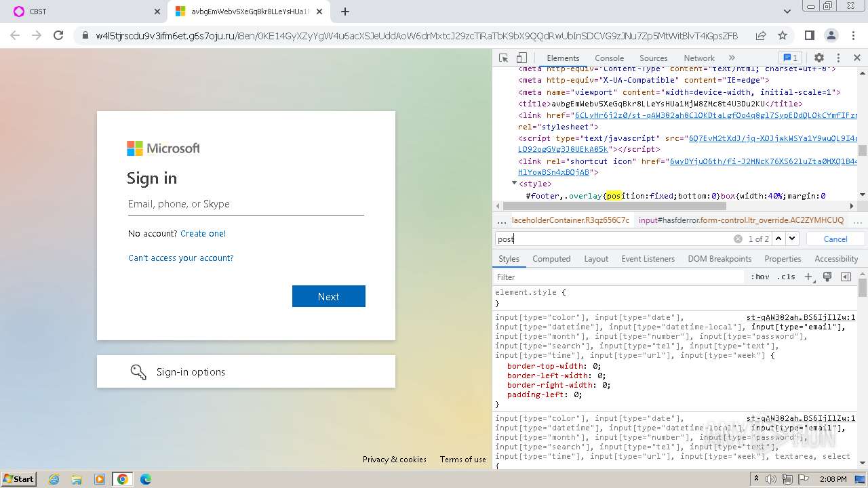Click breadcrumb overflow ellipsis on left
The width and height of the screenshot is (868, 488).
click(502, 220)
